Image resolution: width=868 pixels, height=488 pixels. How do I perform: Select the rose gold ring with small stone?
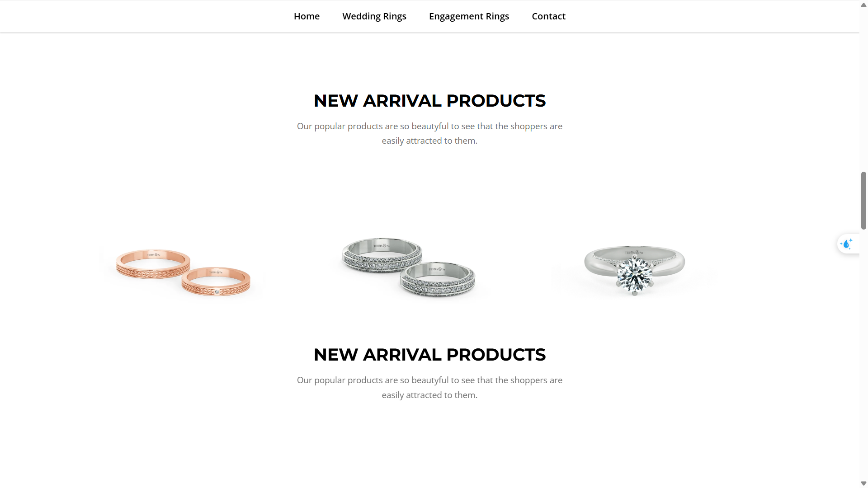216,282
